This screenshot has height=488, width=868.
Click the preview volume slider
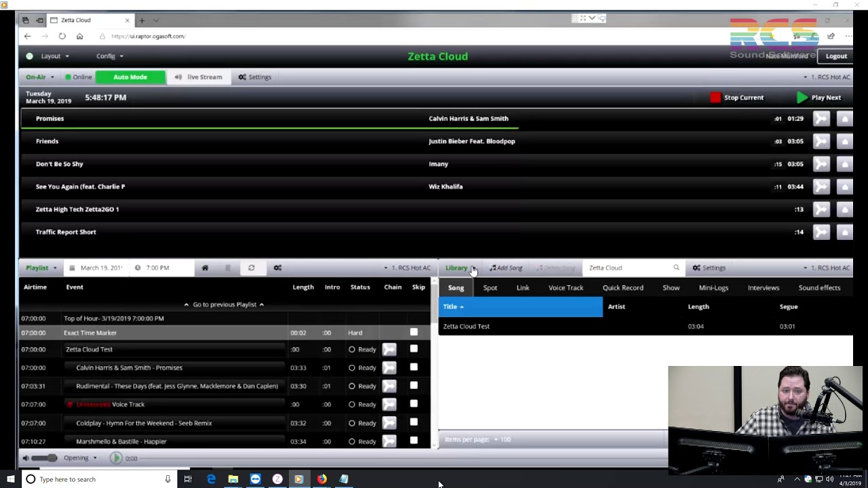click(x=44, y=458)
